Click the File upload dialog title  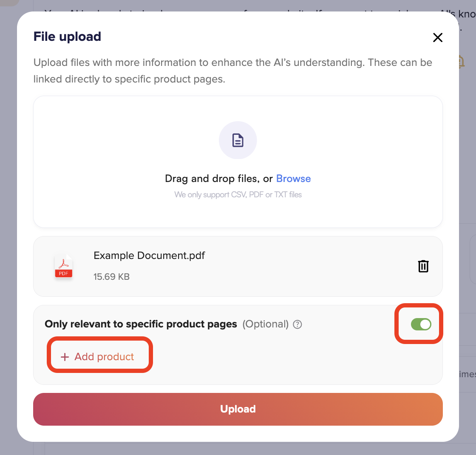pos(67,37)
